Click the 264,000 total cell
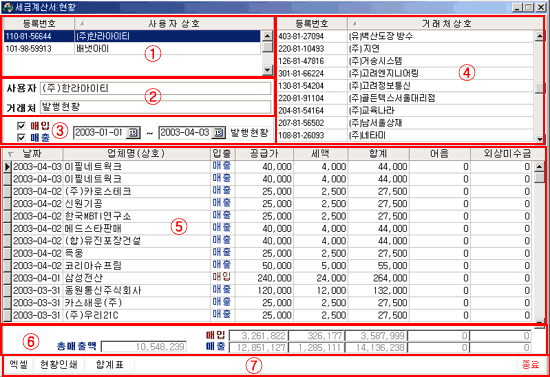 (x=378, y=278)
